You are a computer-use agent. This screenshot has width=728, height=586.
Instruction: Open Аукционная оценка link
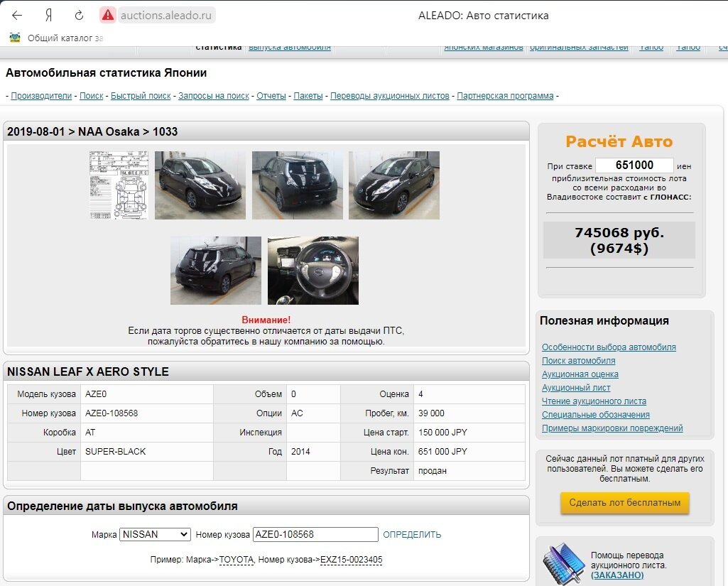pos(580,374)
